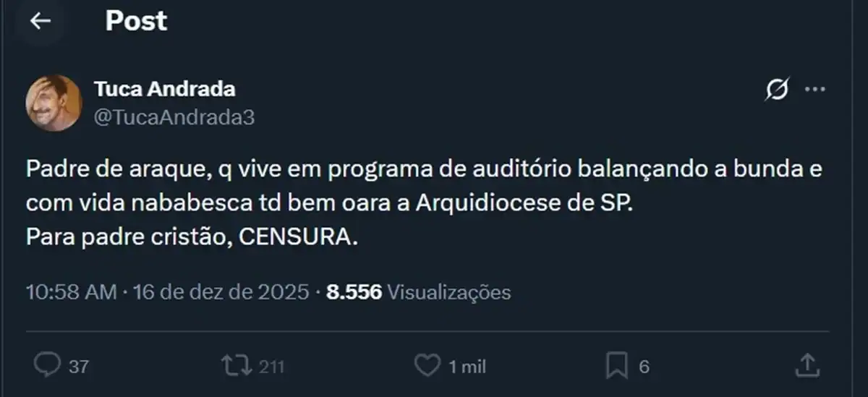Click the reply speech bubble icon

coord(47,366)
